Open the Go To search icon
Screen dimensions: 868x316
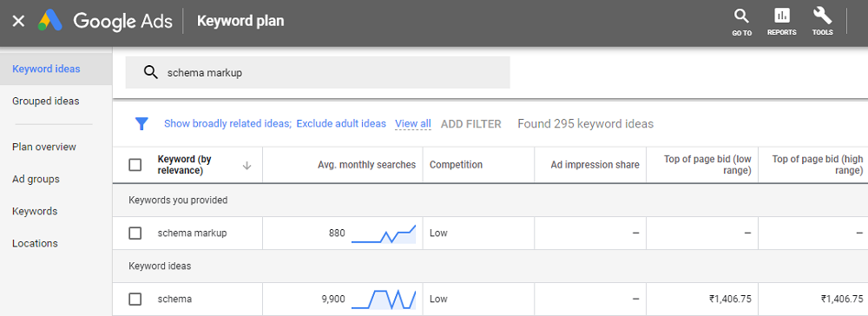pos(741,22)
